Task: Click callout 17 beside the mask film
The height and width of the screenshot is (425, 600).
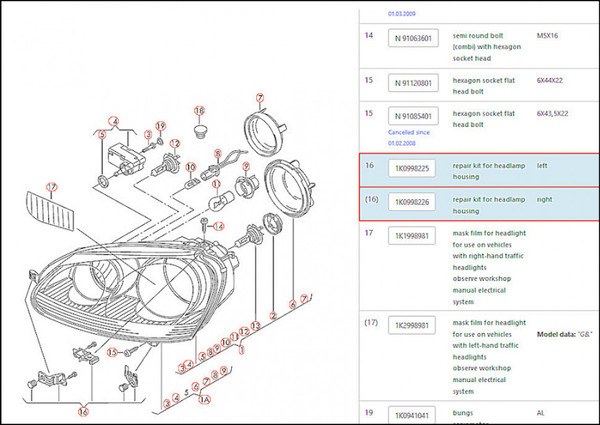Action: point(51,186)
